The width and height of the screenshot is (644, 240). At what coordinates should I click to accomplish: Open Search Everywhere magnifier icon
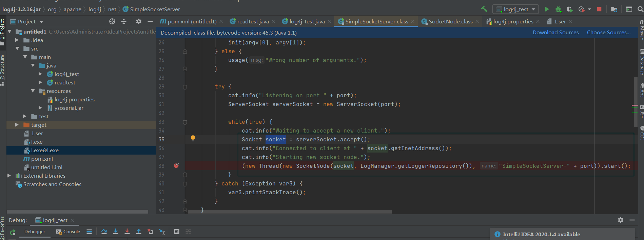click(640, 9)
